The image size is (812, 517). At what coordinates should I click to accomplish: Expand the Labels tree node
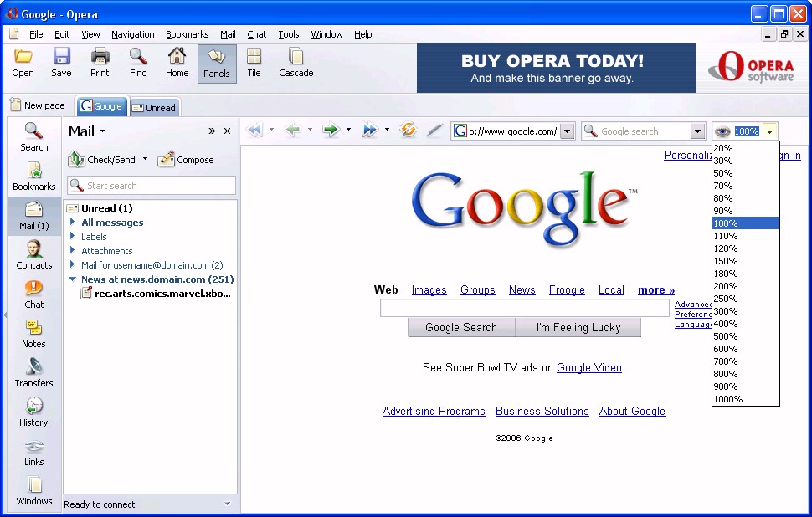pos(73,236)
